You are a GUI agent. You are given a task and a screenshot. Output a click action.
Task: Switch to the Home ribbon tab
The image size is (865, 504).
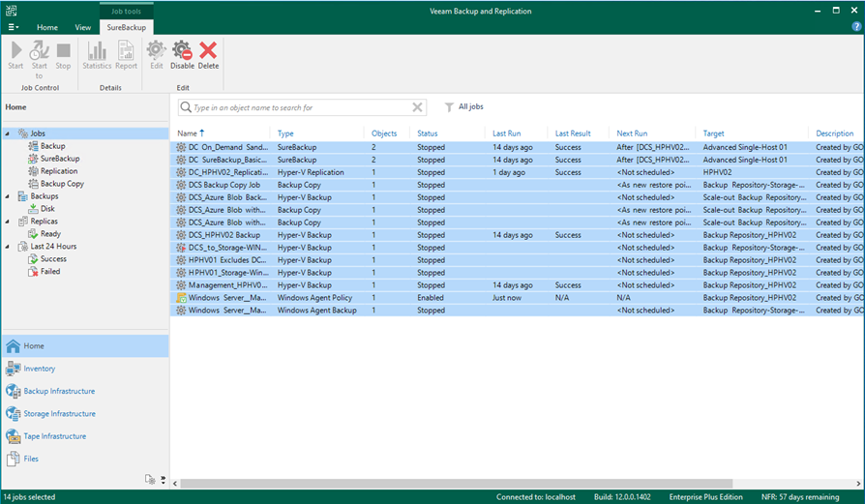(47, 27)
